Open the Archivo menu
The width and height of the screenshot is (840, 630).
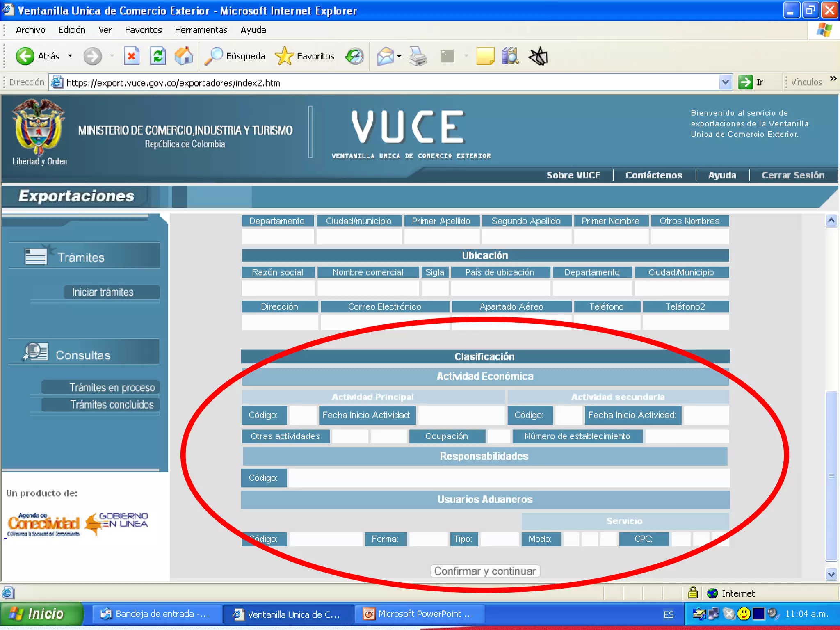(x=30, y=30)
